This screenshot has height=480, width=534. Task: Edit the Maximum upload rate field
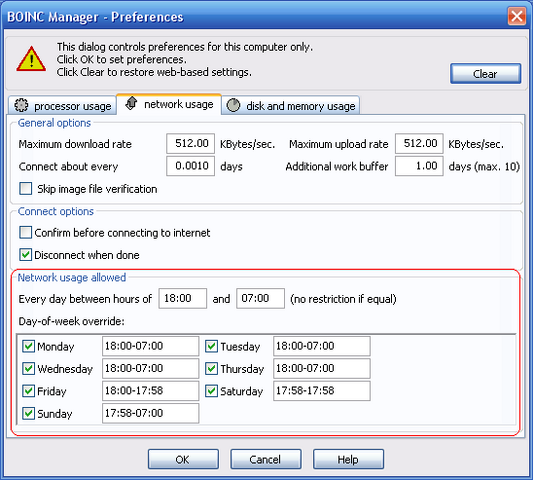point(419,143)
